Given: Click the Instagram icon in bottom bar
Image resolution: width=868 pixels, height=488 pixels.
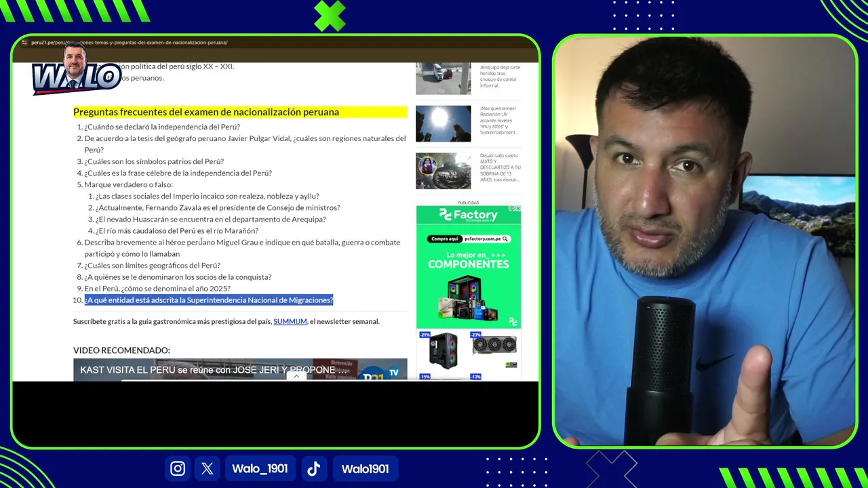Looking at the screenshot, I should tap(178, 468).
